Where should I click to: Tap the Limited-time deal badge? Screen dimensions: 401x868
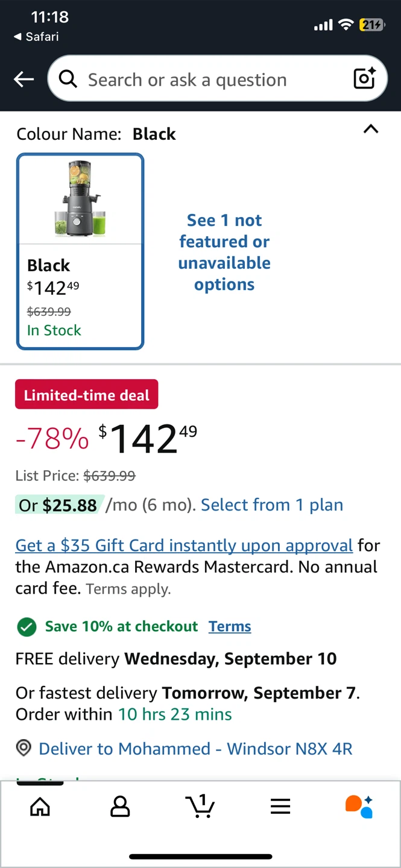(x=87, y=395)
